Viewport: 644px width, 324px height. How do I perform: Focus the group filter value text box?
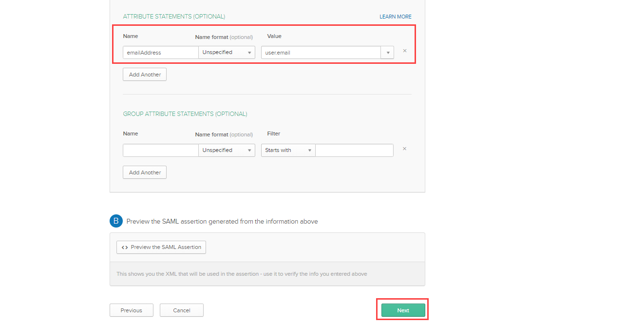tap(354, 150)
